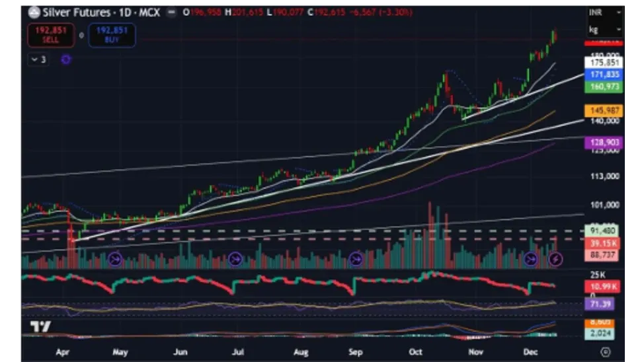This screenshot has width=644, height=362.
Task: Click the 101,000 price scale value
Action: click(604, 205)
